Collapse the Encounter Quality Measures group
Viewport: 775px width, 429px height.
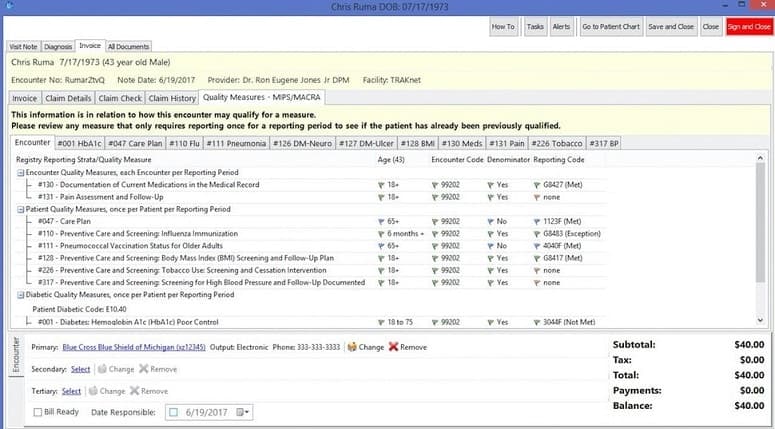(21, 172)
